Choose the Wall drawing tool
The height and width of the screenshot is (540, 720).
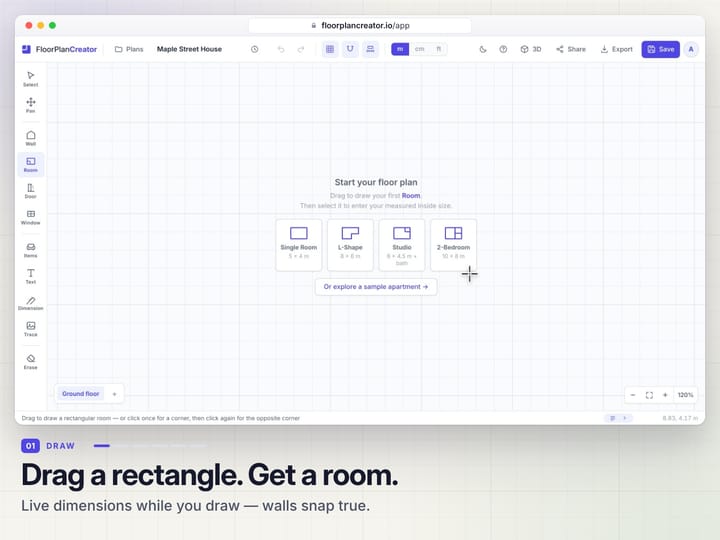pos(31,138)
